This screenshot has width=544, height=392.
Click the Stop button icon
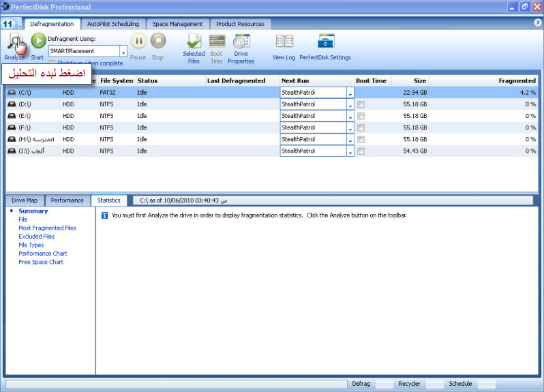click(158, 41)
